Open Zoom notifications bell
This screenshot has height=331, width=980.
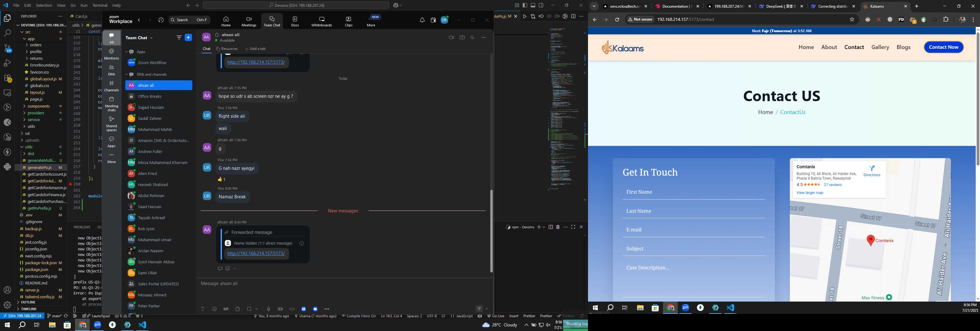pos(422,20)
